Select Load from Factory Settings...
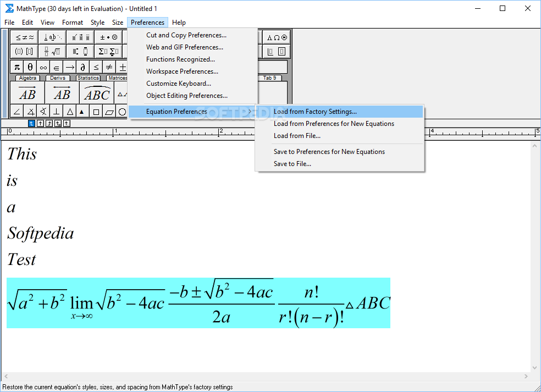The height and width of the screenshot is (392, 541). (340, 112)
